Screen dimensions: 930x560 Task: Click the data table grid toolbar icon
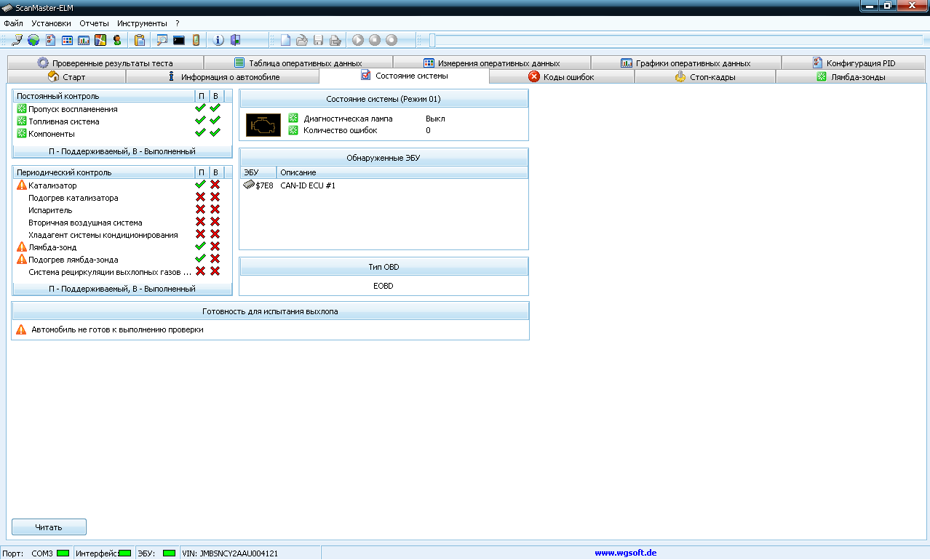[x=67, y=40]
